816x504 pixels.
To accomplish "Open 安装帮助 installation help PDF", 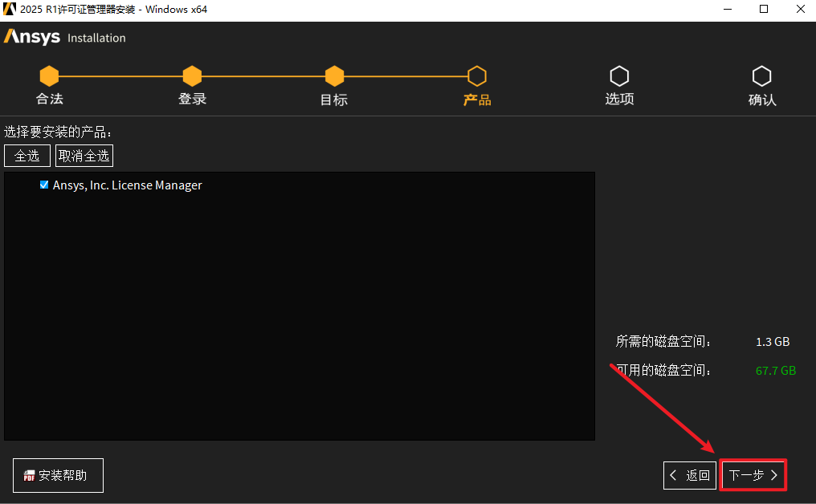I will point(58,475).
